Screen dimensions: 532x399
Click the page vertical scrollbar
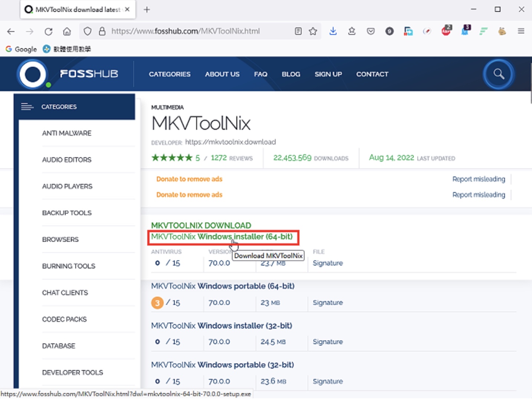(531, 83)
